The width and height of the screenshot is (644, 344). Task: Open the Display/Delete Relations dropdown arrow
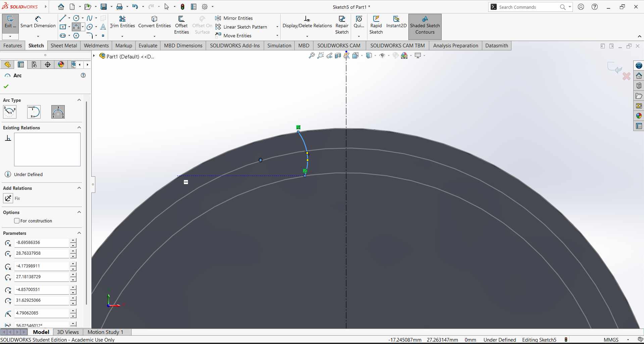coord(307,36)
